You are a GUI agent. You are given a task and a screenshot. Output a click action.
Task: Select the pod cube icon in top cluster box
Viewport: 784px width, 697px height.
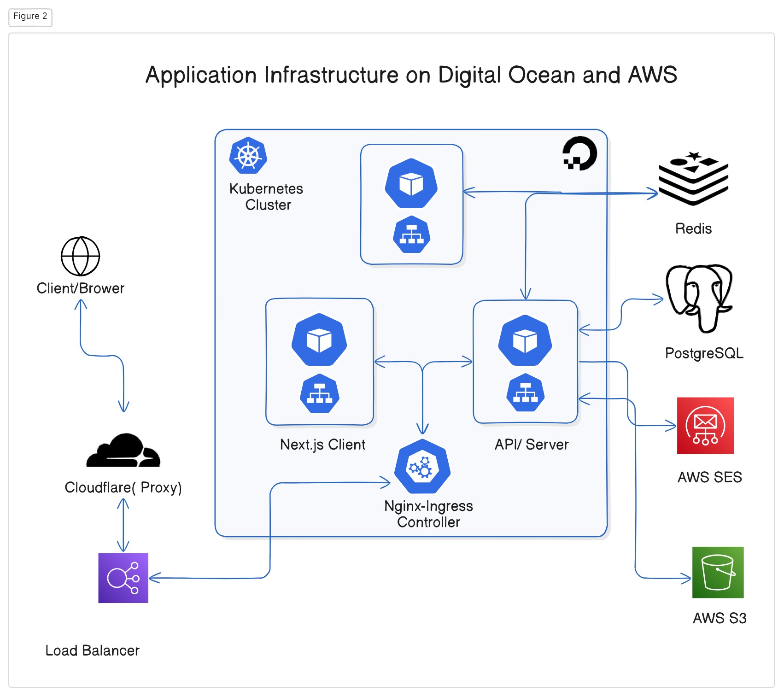pos(411,183)
